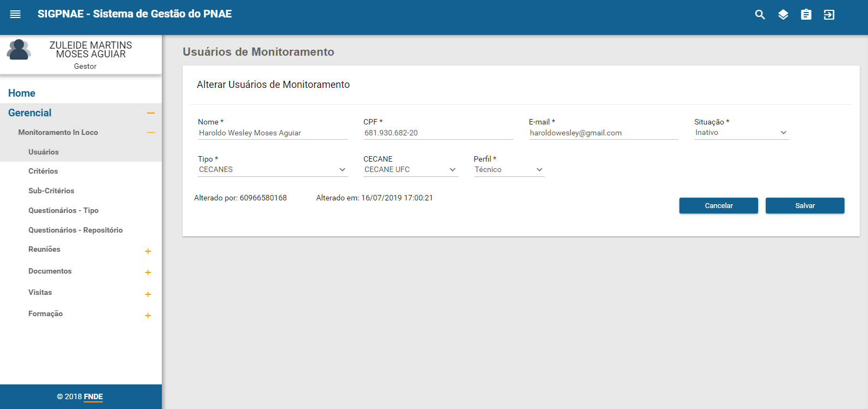Click the E-mail input field

[603, 133]
